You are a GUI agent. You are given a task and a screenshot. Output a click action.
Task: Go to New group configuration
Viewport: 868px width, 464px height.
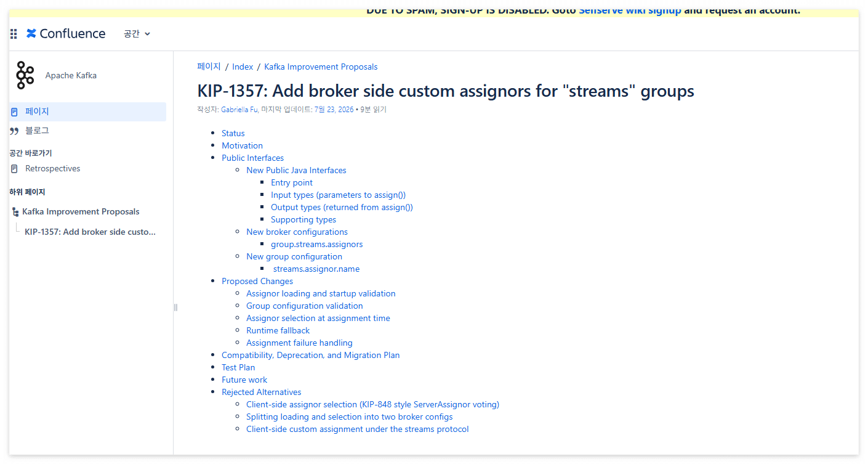point(294,256)
